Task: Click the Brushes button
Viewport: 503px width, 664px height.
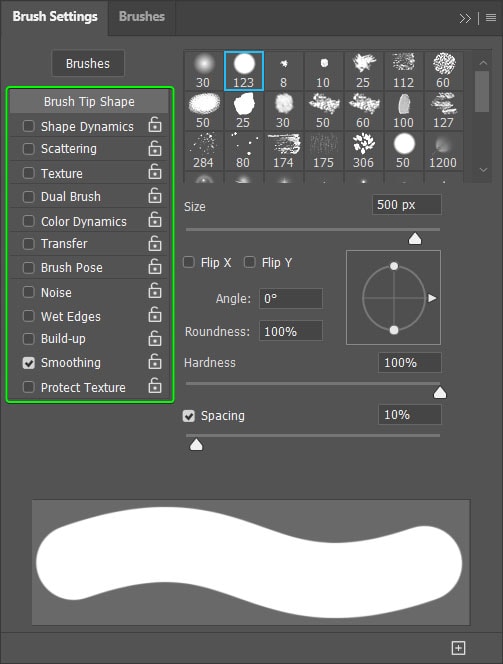Action: point(88,64)
